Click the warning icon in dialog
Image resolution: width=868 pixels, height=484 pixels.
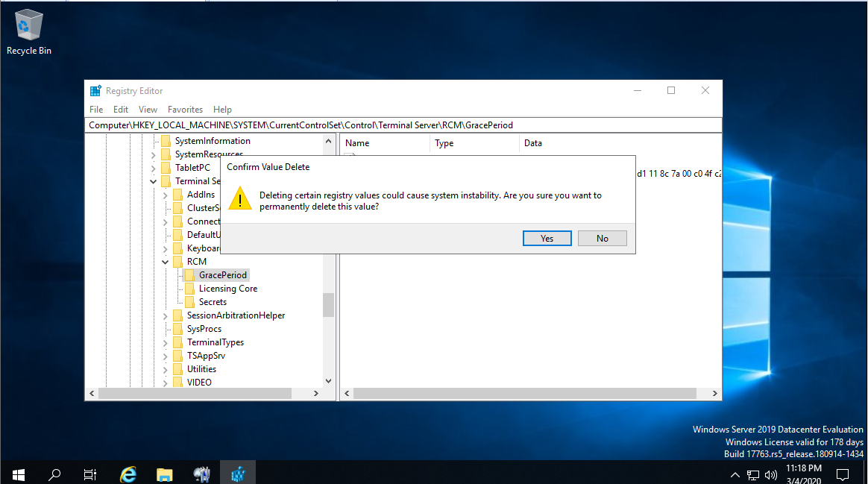240,199
